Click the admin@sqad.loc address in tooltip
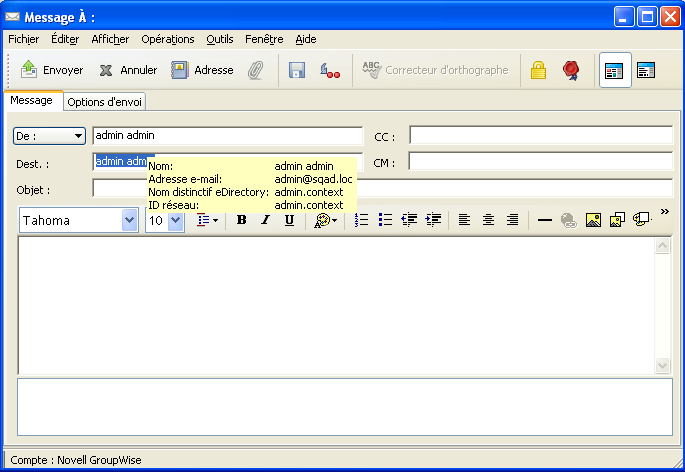The height and width of the screenshot is (472, 685). [313, 179]
